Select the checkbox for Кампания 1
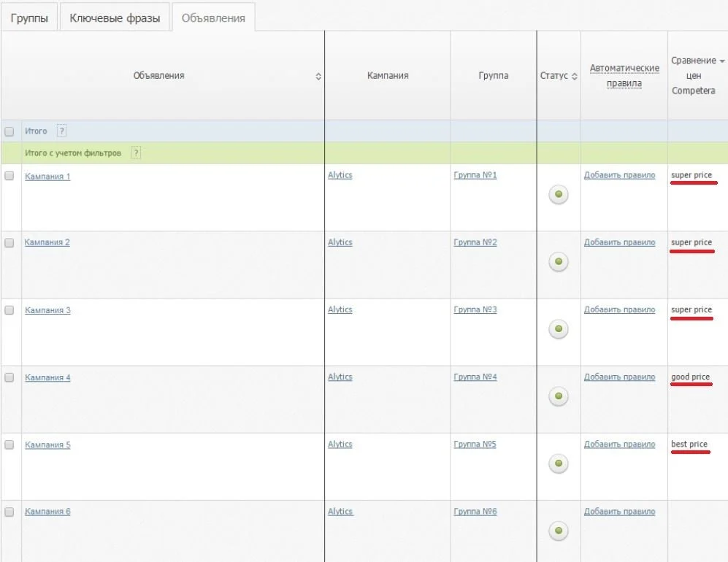This screenshot has width=728, height=562. tap(9, 176)
